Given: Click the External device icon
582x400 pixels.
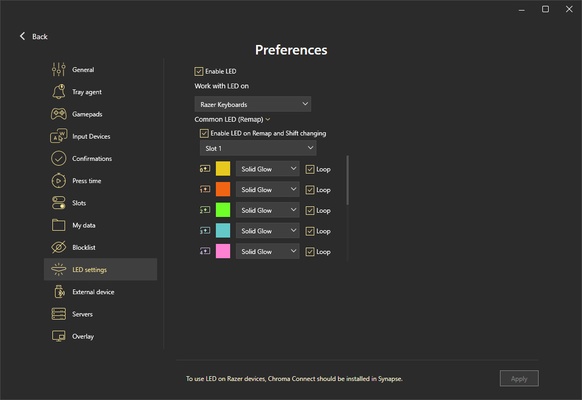Looking at the screenshot, I should tap(59, 292).
